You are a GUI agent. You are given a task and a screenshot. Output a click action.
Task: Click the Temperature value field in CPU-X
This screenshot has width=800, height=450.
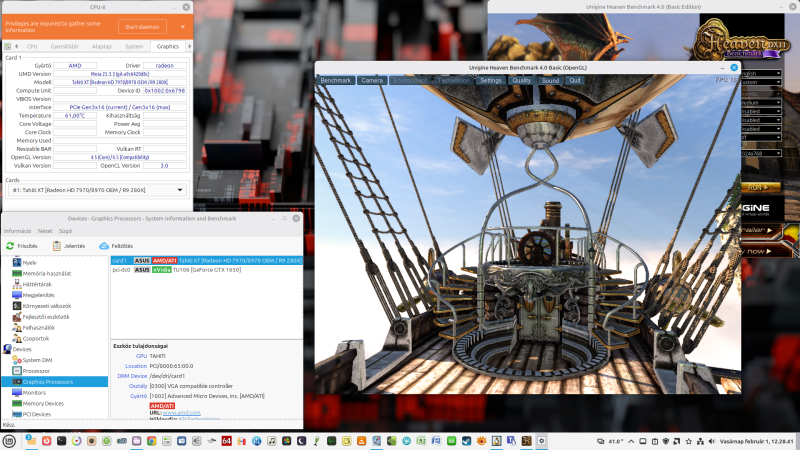(75, 116)
